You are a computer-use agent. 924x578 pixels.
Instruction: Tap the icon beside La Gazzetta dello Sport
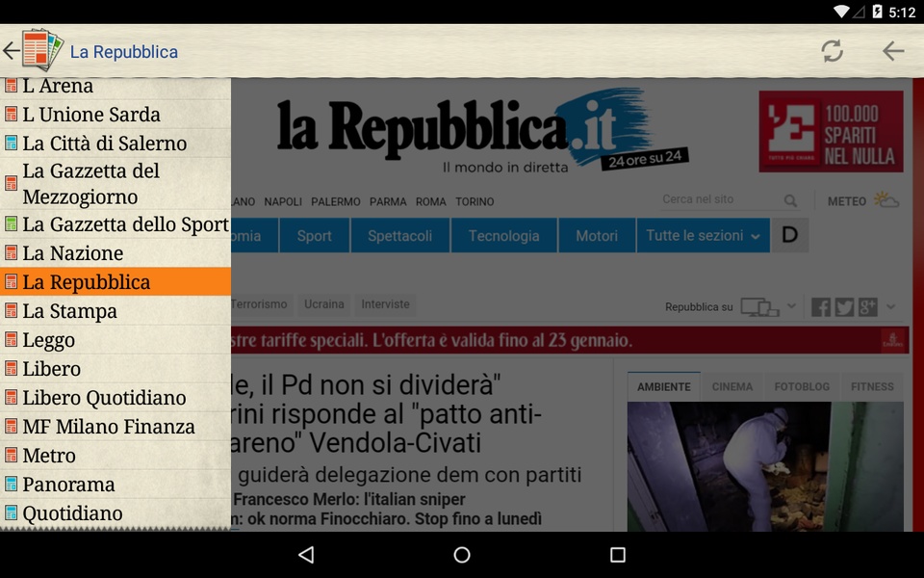(11, 224)
